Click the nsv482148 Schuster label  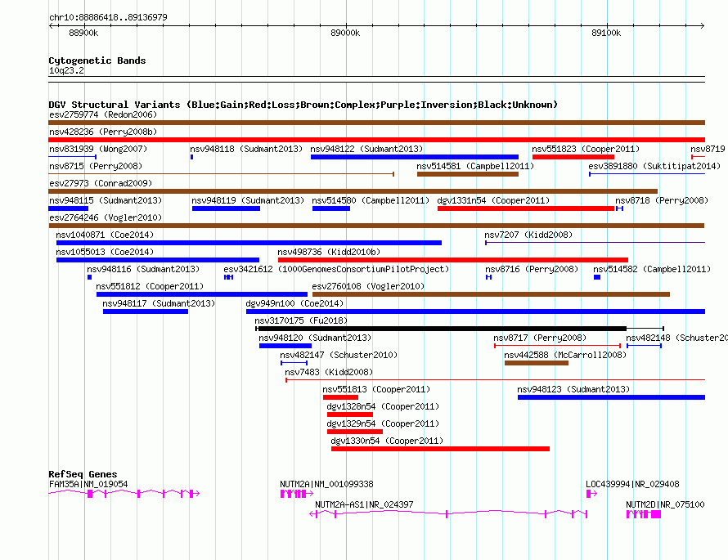(x=676, y=338)
